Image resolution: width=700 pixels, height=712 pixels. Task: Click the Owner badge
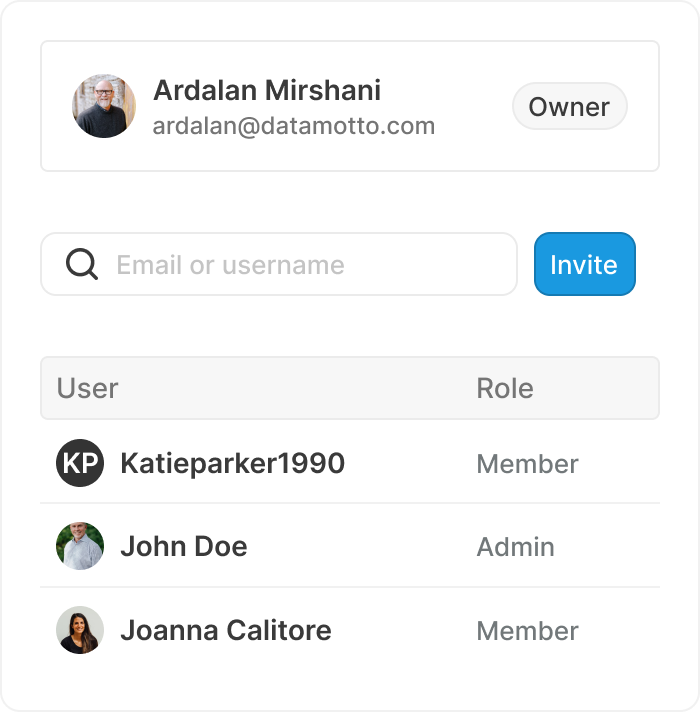coord(569,107)
